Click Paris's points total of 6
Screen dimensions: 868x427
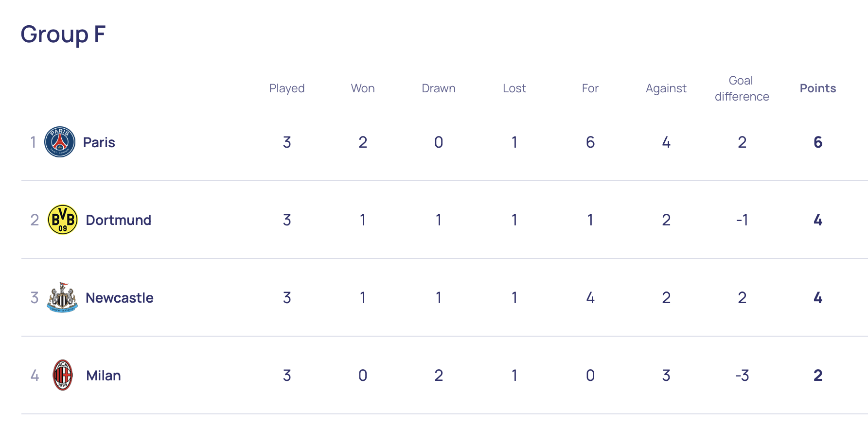[818, 142]
